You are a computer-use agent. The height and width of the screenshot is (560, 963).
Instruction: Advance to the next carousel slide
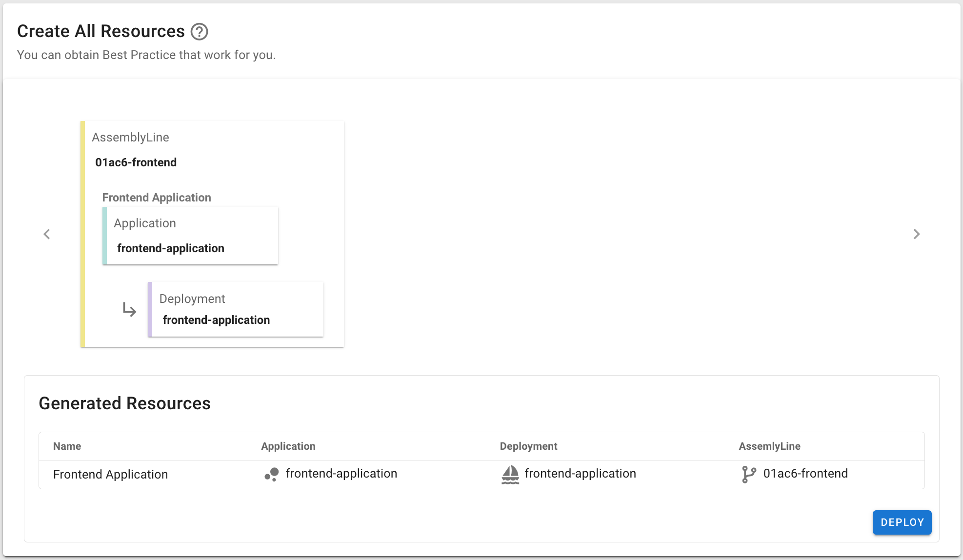[x=916, y=234]
